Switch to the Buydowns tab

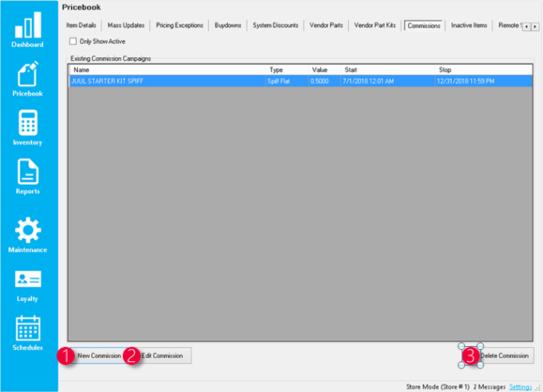pos(228,25)
